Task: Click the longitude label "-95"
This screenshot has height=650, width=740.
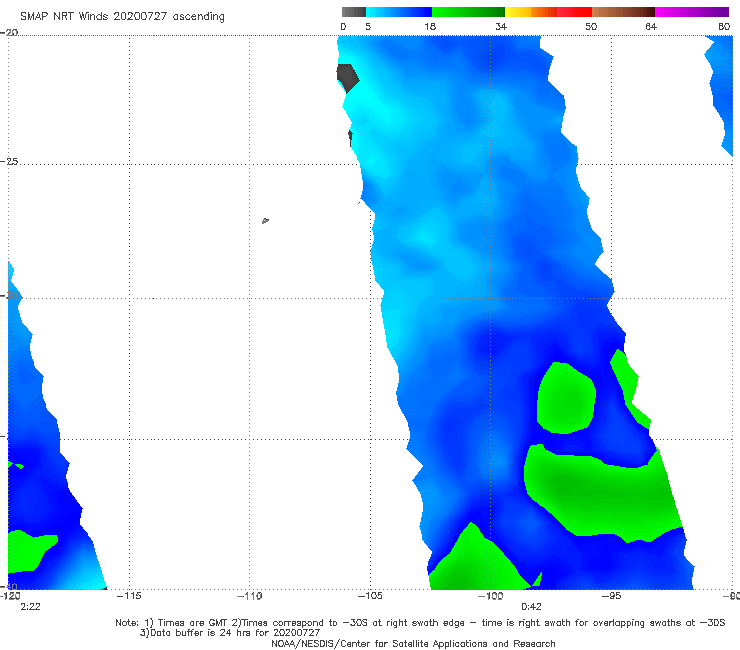Action: pos(611,596)
